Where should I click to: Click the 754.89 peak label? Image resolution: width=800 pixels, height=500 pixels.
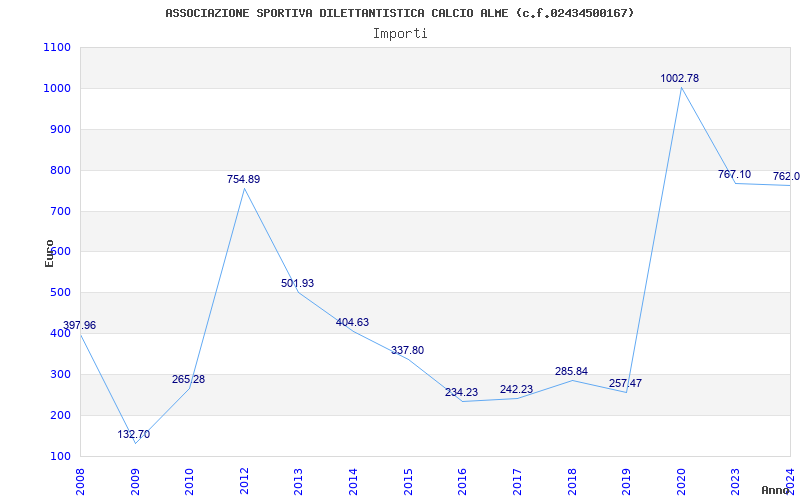pos(243,180)
